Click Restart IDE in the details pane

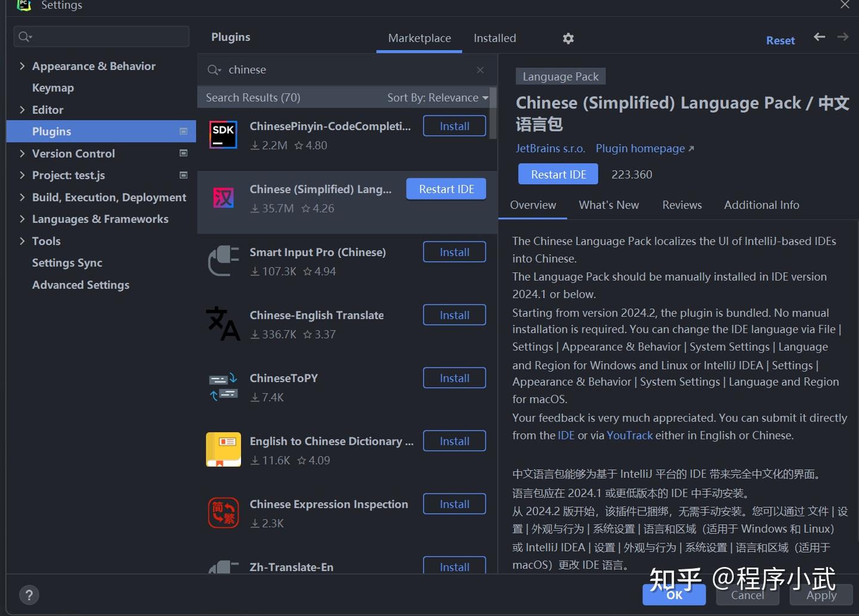pyautogui.click(x=558, y=174)
